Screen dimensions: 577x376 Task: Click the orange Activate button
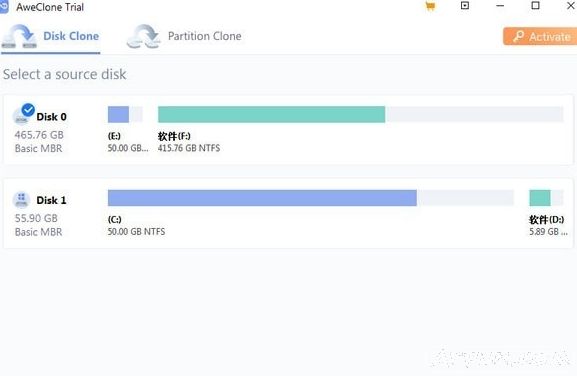coord(540,36)
